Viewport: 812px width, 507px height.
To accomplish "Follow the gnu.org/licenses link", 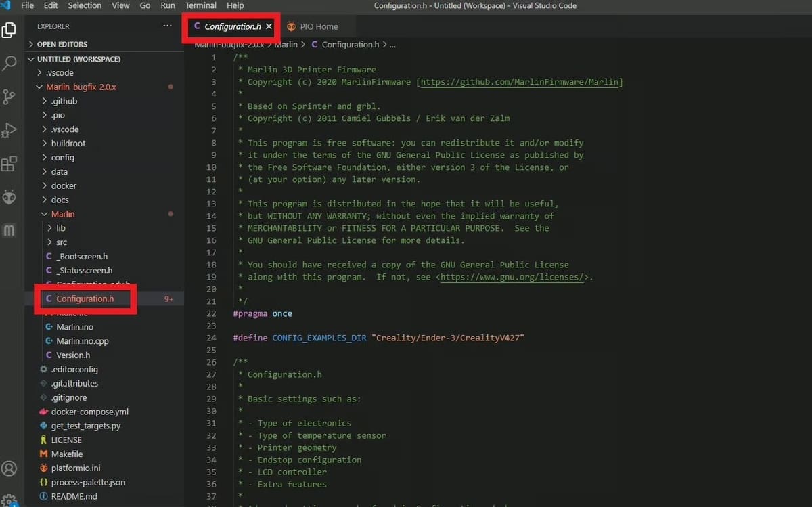I will coord(512,277).
